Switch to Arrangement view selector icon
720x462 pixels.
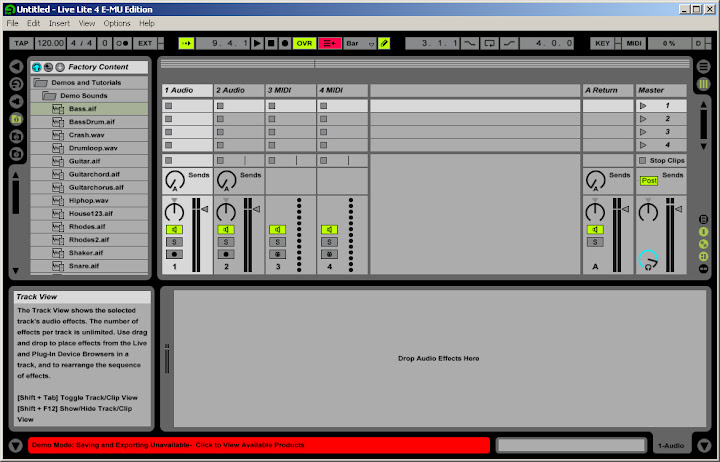tap(703, 67)
